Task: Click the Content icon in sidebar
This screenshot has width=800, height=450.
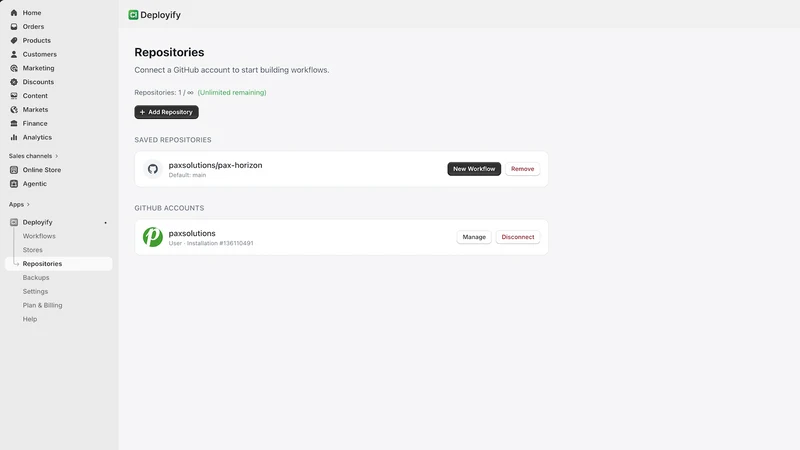Action: tap(14, 95)
